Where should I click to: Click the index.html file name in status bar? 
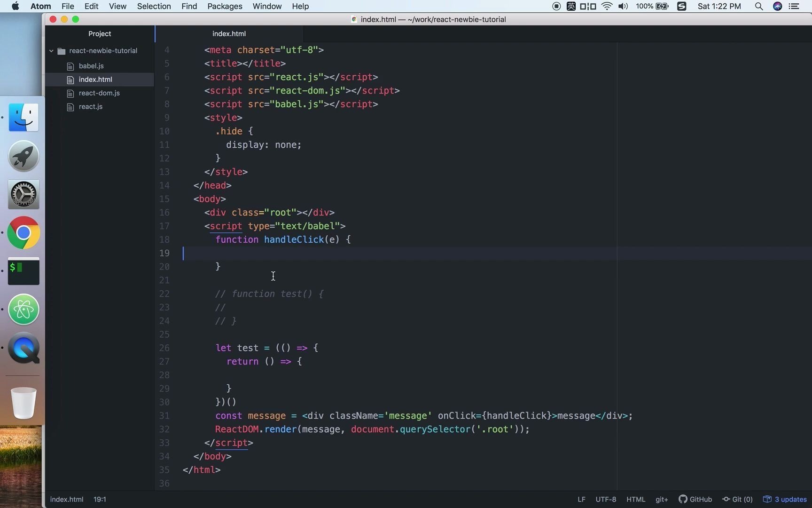67,500
